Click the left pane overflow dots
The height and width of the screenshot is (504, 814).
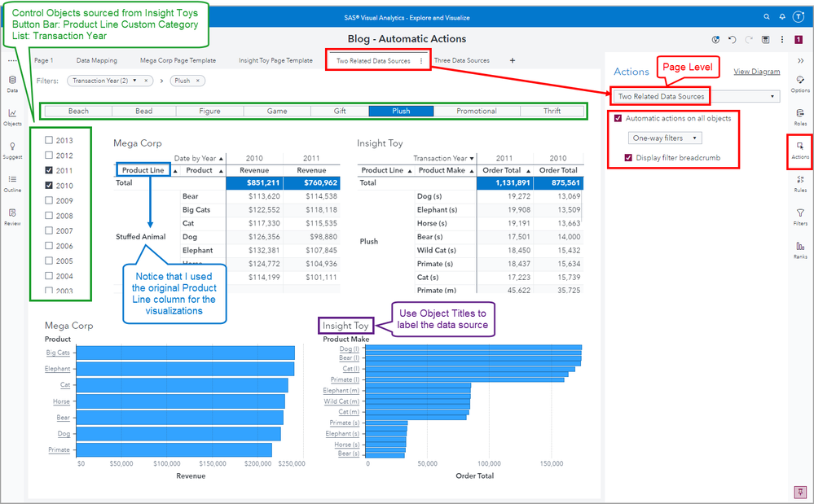[x=12, y=61]
